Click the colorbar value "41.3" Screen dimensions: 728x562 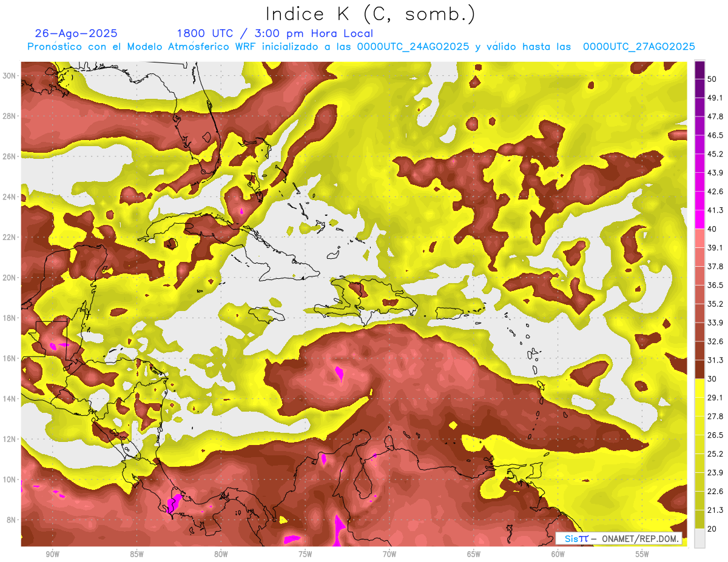pyautogui.click(x=715, y=210)
